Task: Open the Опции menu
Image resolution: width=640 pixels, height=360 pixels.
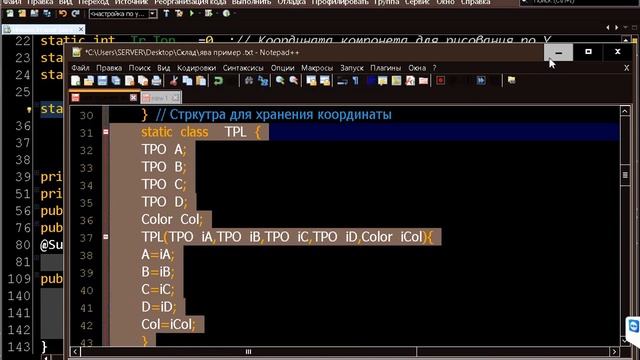Action: coord(282,68)
